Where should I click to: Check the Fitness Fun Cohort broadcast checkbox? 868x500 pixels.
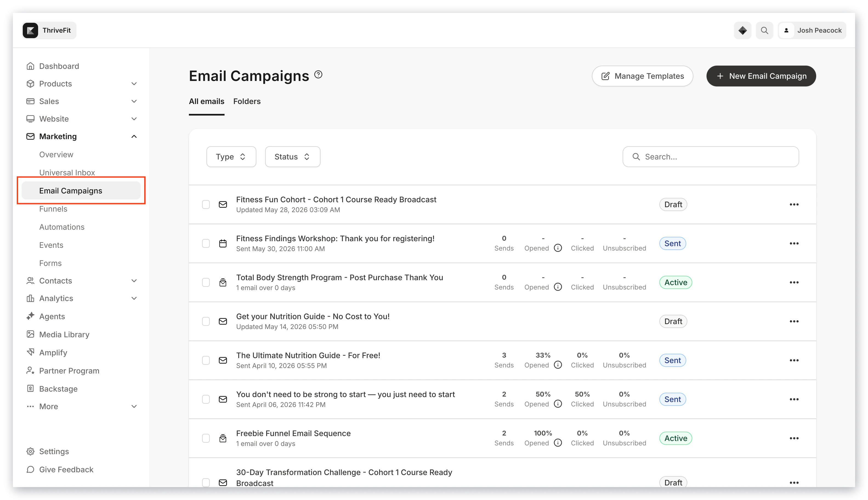click(206, 204)
